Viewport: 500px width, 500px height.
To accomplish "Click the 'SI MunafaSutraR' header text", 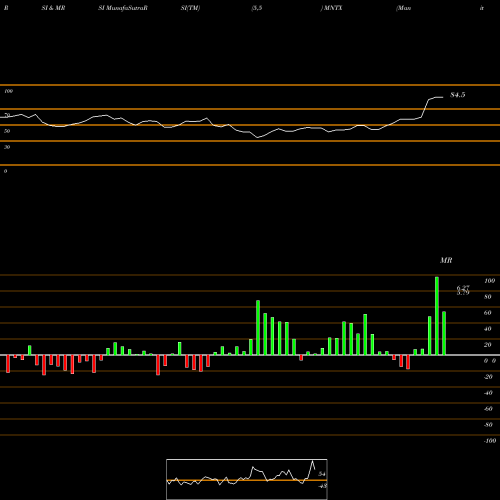I will (x=123, y=8).
